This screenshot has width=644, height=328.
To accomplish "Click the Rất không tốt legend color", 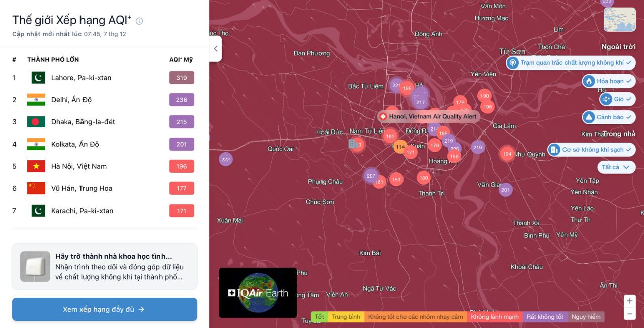I will pos(545,317).
